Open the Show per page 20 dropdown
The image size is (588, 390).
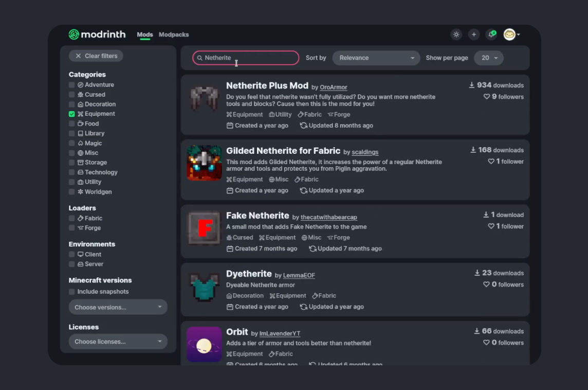(489, 58)
